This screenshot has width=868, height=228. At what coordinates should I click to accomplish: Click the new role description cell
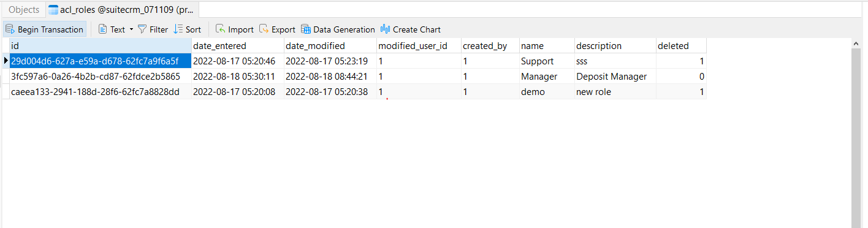coord(615,92)
